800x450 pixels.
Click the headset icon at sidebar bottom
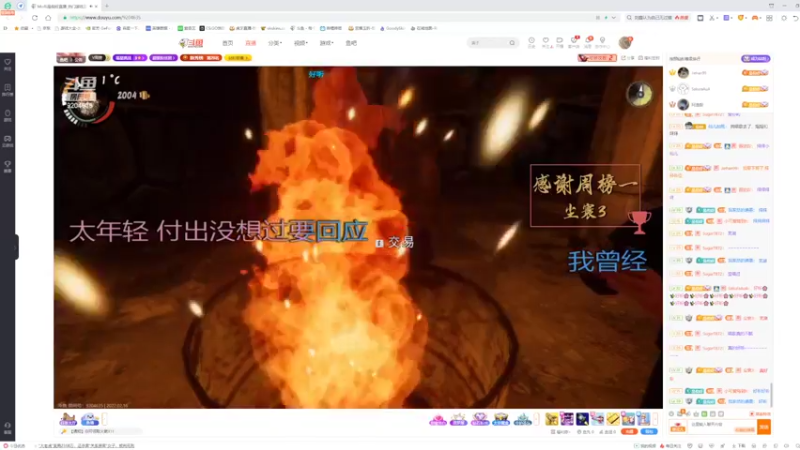pos(8,427)
